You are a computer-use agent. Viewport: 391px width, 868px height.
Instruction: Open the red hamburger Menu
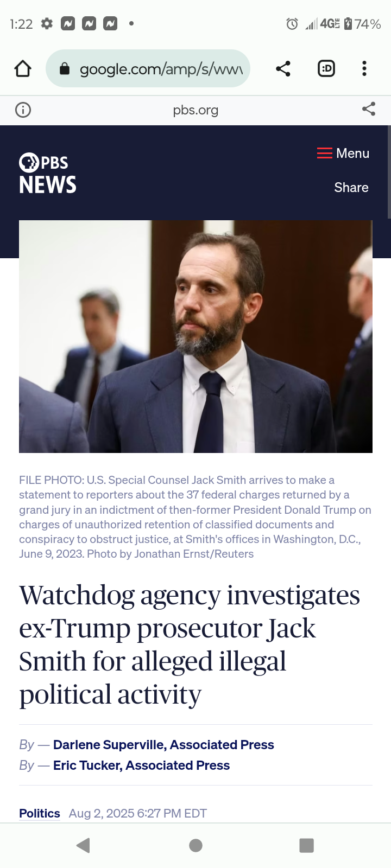pos(343,154)
